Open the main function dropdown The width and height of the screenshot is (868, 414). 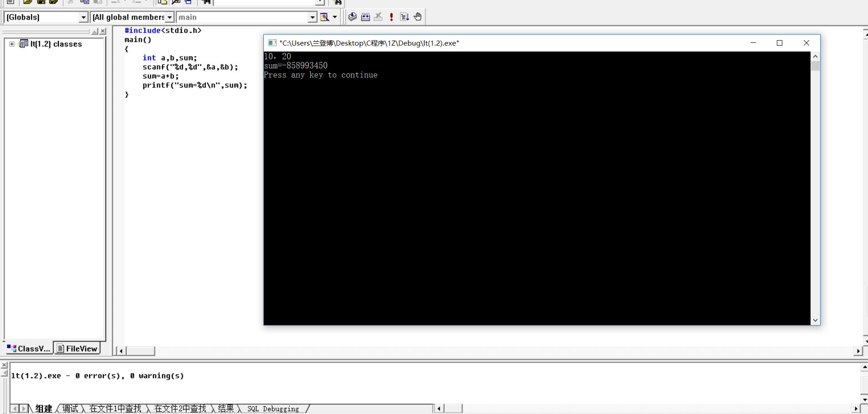tap(312, 17)
